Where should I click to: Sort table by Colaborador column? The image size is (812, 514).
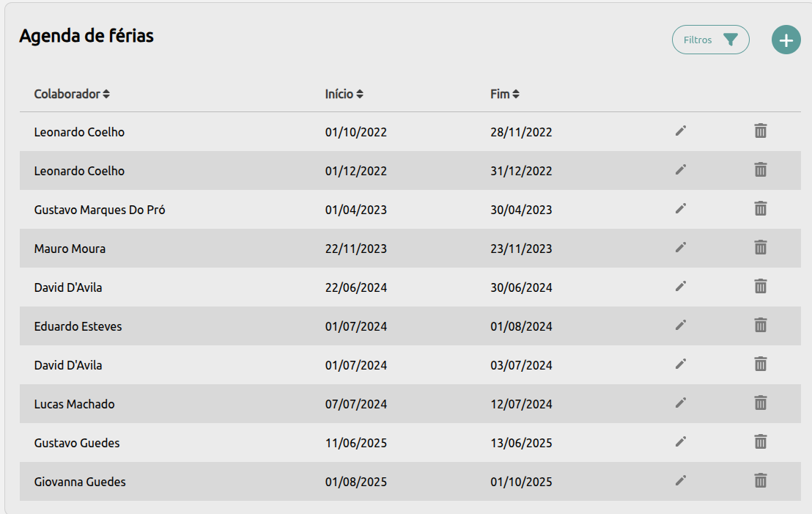tap(72, 94)
